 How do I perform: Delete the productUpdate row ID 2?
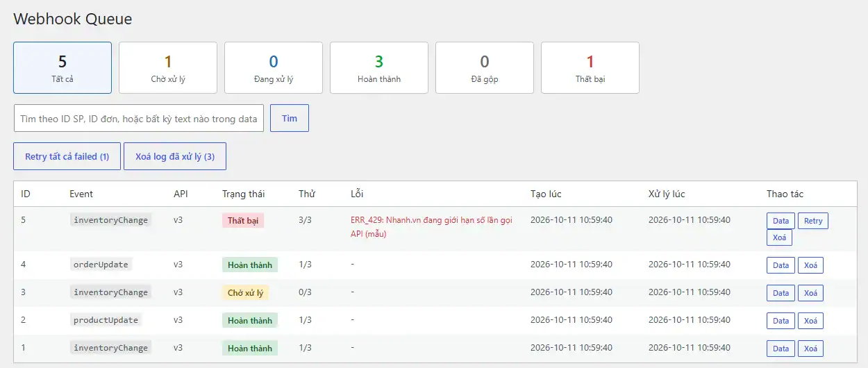coord(810,321)
